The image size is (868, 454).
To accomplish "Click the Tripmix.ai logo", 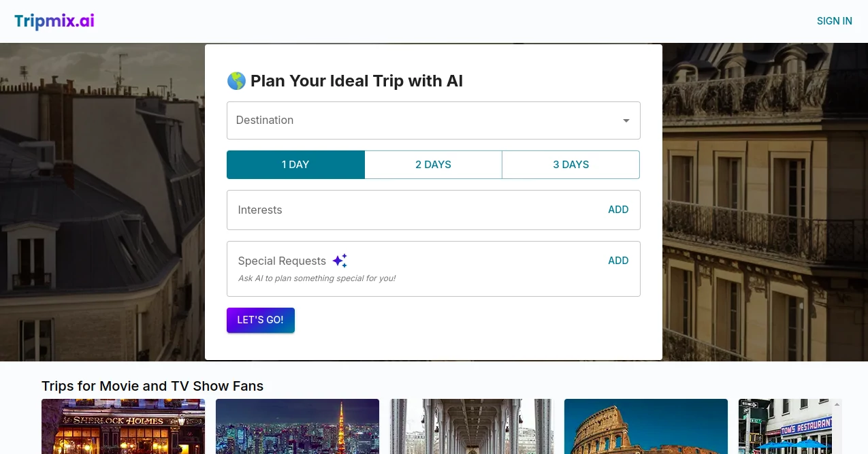I will [54, 21].
